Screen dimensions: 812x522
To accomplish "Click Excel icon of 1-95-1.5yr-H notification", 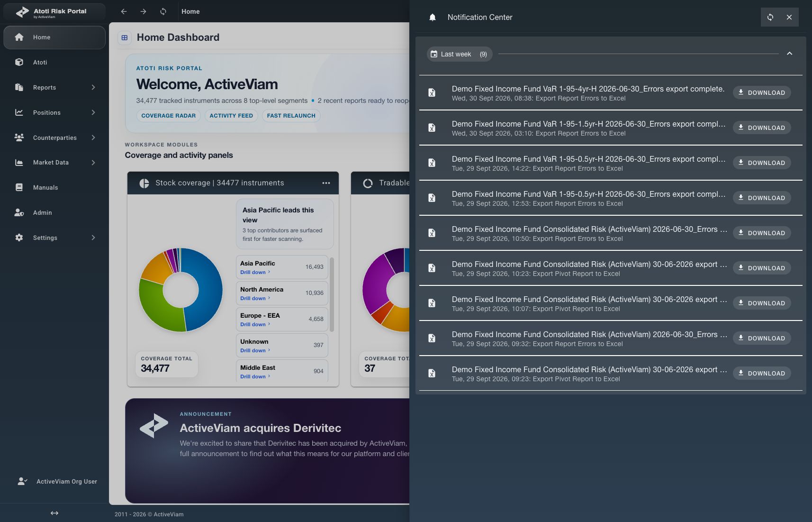I will (x=432, y=128).
